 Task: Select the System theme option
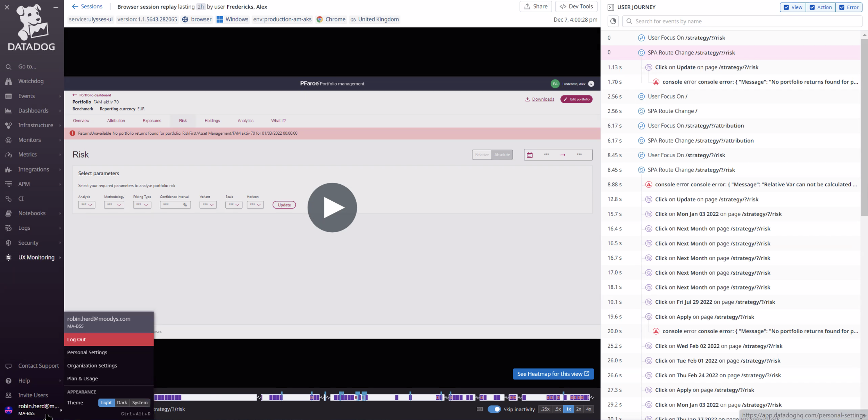coord(140,403)
